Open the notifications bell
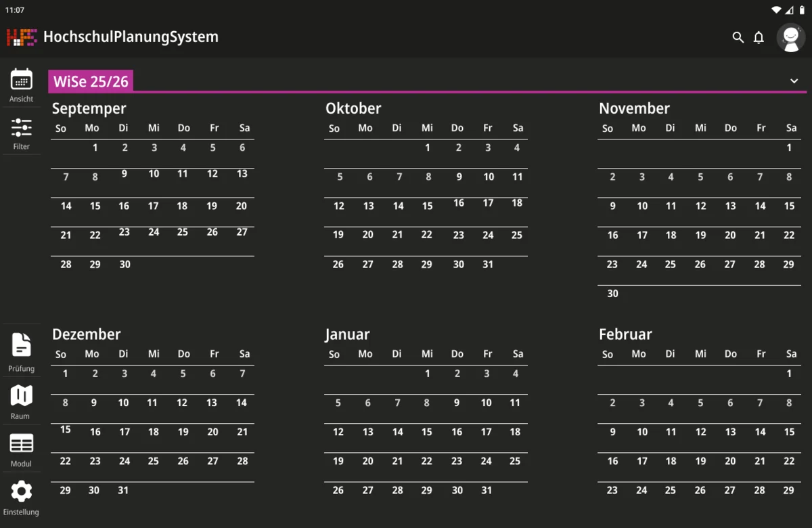The height and width of the screenshot is (528, 812). click(x=759, y=37)
